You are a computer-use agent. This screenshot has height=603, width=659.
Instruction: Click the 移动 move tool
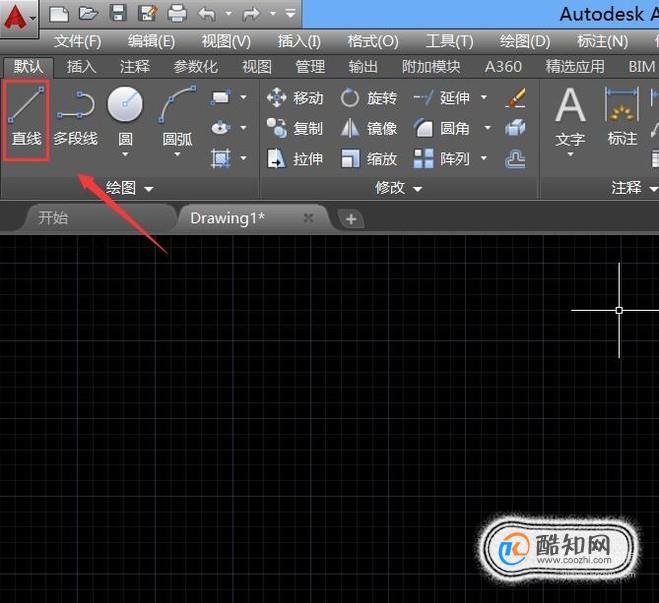pos(295,97)
